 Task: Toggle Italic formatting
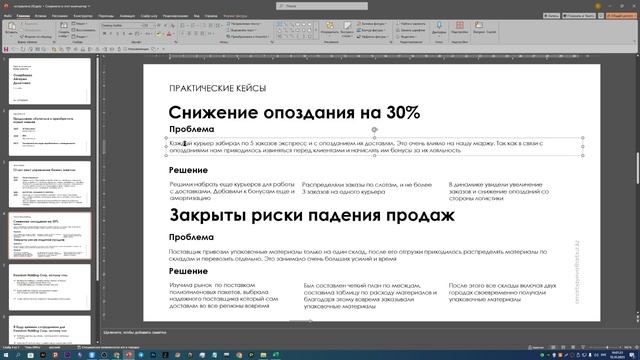(111, 33)
